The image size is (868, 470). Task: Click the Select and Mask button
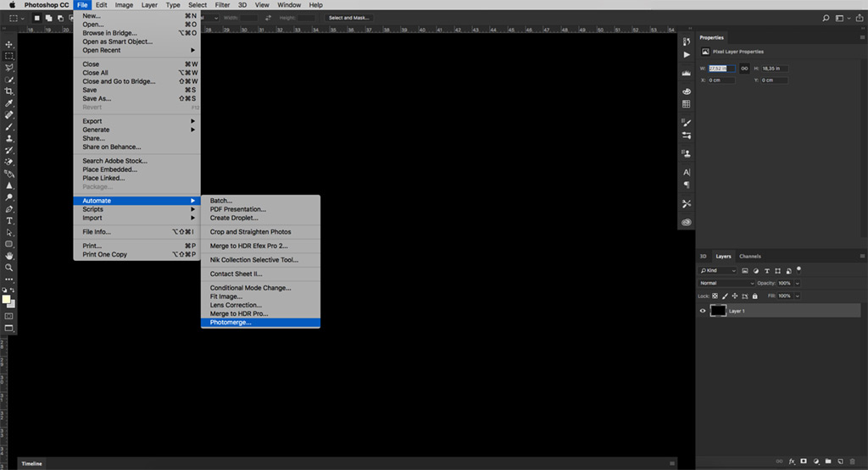(348, 17)
